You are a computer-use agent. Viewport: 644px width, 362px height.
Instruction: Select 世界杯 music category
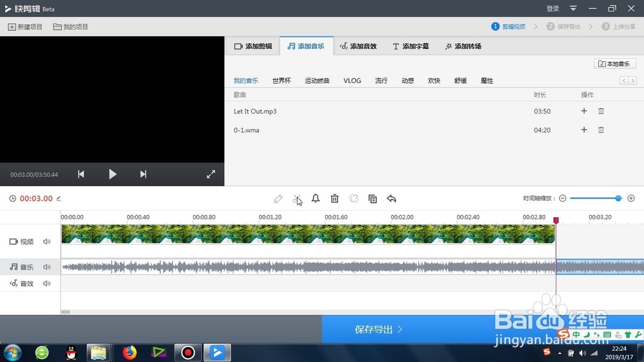(x=281, y=81)
